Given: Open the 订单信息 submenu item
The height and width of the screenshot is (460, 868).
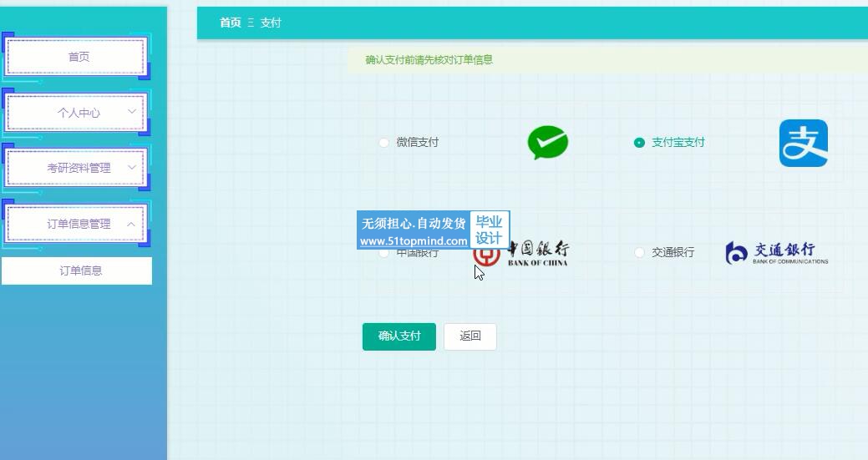Looking at the screenshot, I should coord(76,270).
